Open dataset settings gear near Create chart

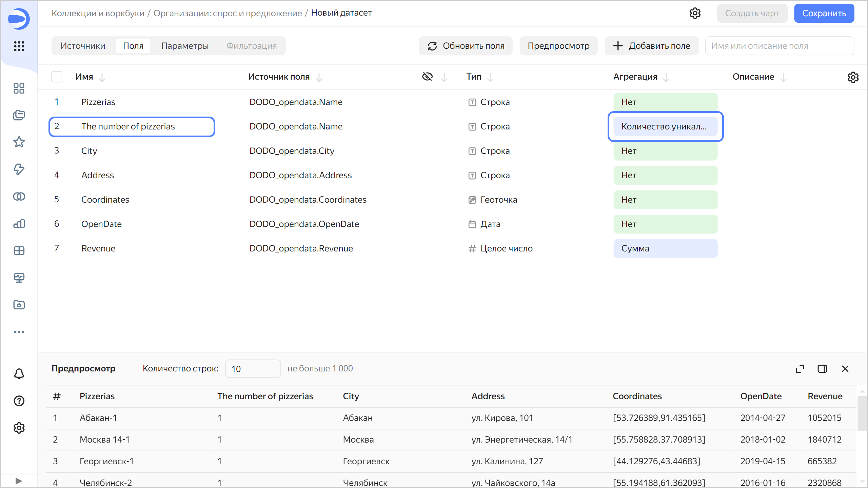point(695,13)
